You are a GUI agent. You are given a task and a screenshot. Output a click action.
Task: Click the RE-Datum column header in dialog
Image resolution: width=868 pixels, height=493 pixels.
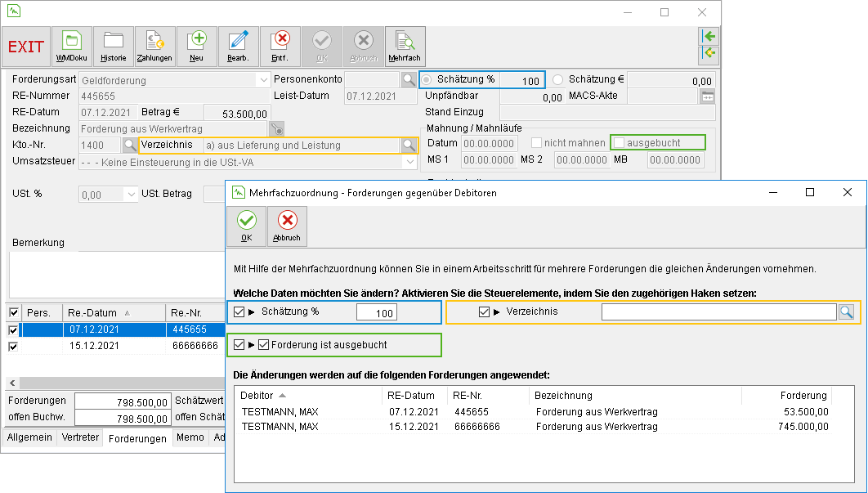coord(414,396)
